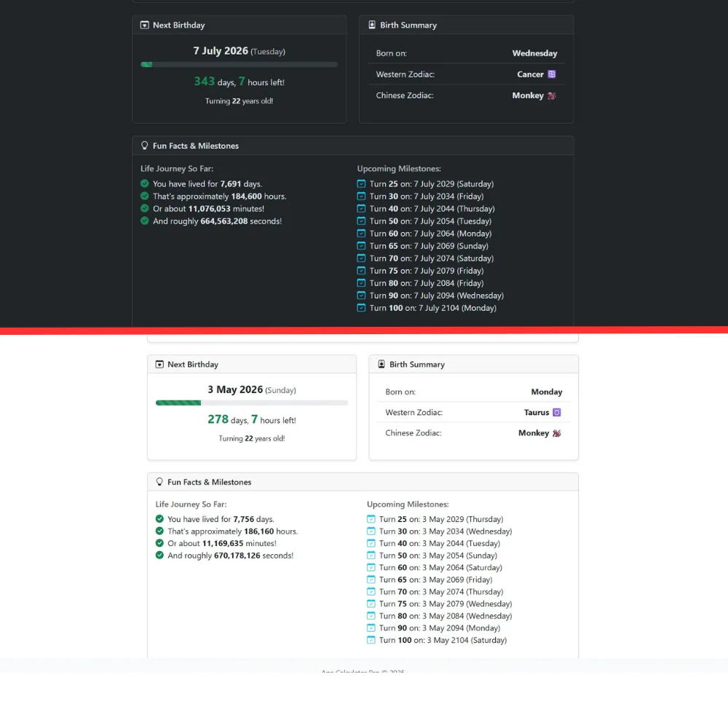
Task: Click the '7 July 2026' next birthday date
Action: (221, 51)
